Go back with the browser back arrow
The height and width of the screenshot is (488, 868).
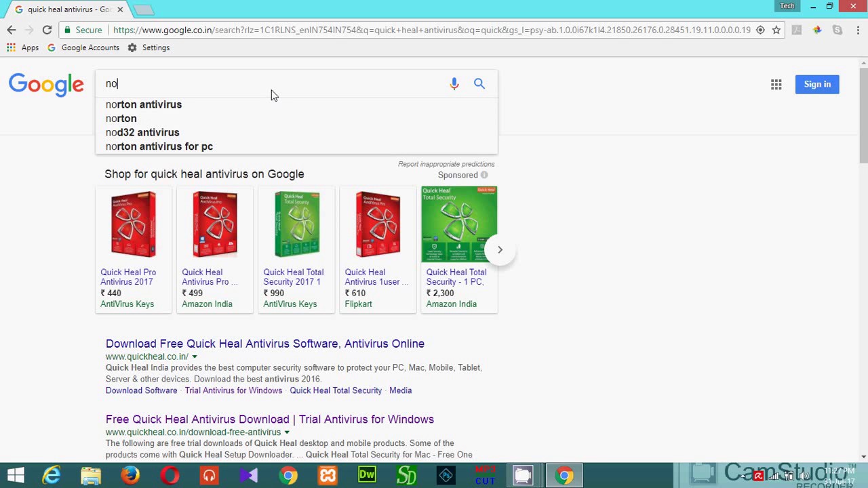(12, 30)
